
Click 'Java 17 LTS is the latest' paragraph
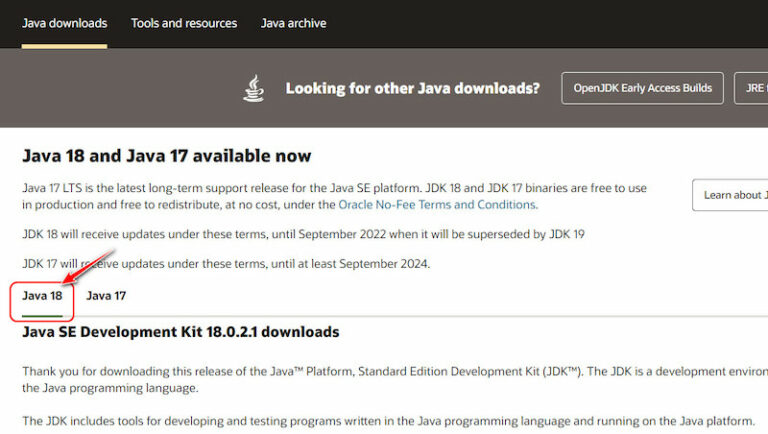(x=335, y=196)
